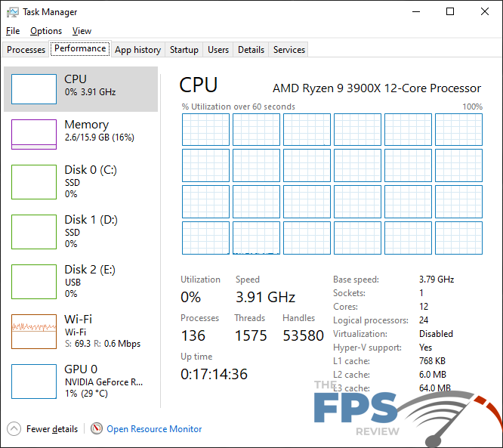Click the Threads count 1575
The width and height of the screenshot is (503, 448).
coord(251,335)
